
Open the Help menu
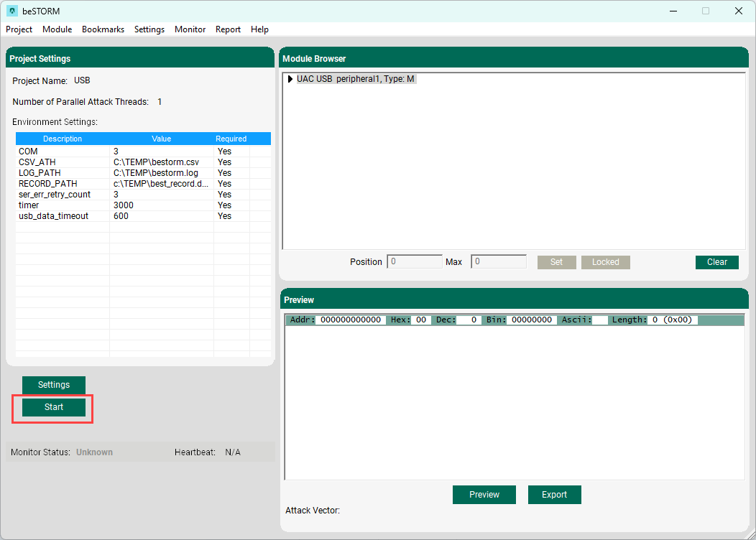259,29
